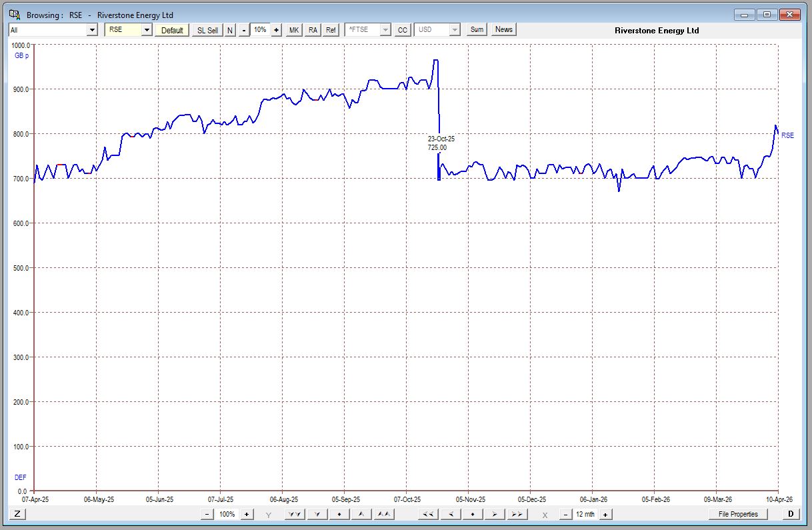Jump back with double left arrows

pyautogui.click(x=429, y=514)
